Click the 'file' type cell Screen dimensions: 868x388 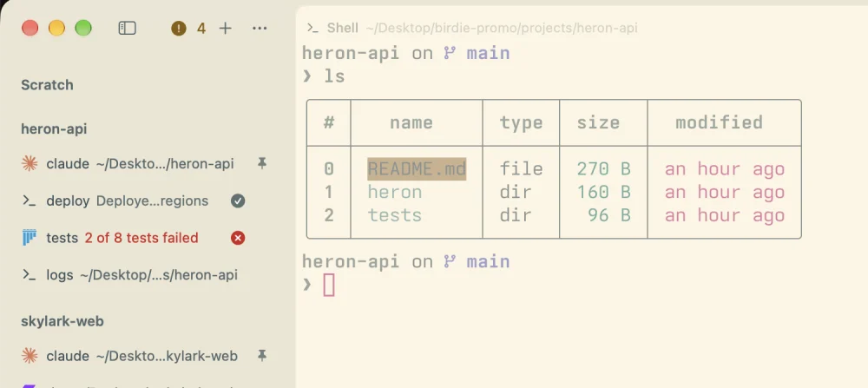click(x=521, y=168)
